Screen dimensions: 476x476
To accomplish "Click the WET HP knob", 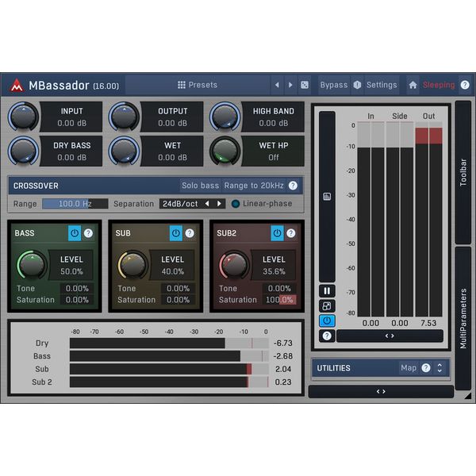I will (x=225, y=151).
